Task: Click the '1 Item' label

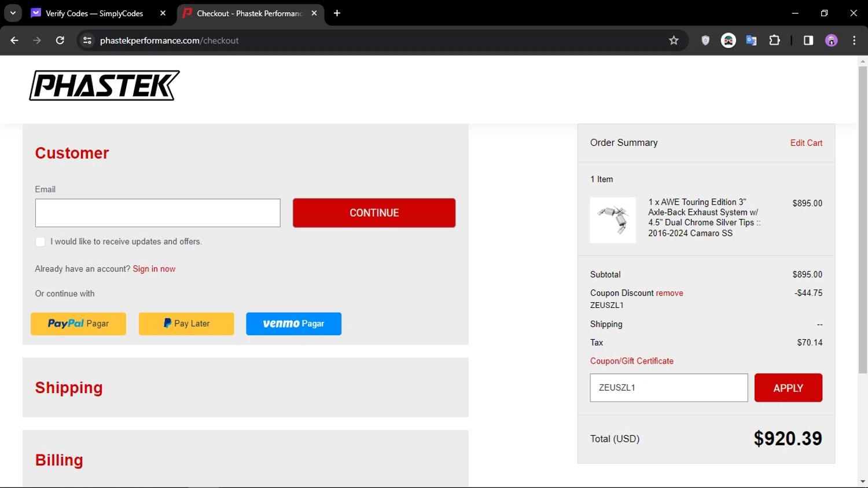Action: pyautogui.click(x=602, y=179)
